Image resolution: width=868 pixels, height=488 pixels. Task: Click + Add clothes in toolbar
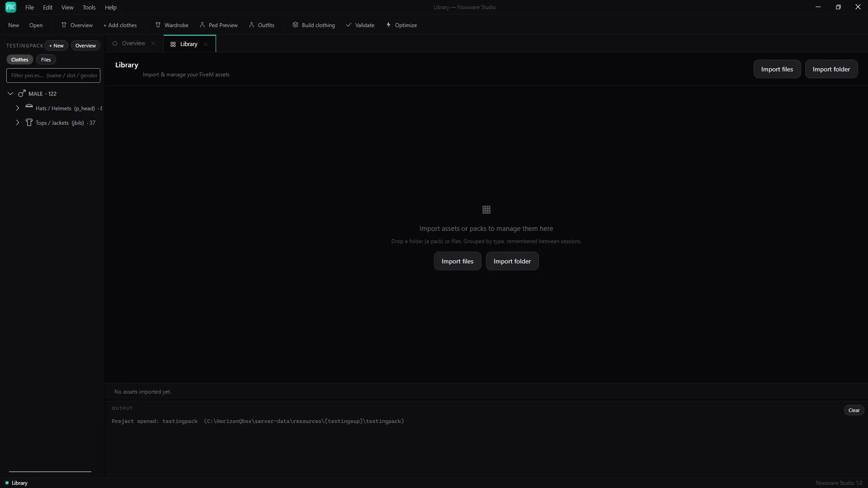(120, 25)
